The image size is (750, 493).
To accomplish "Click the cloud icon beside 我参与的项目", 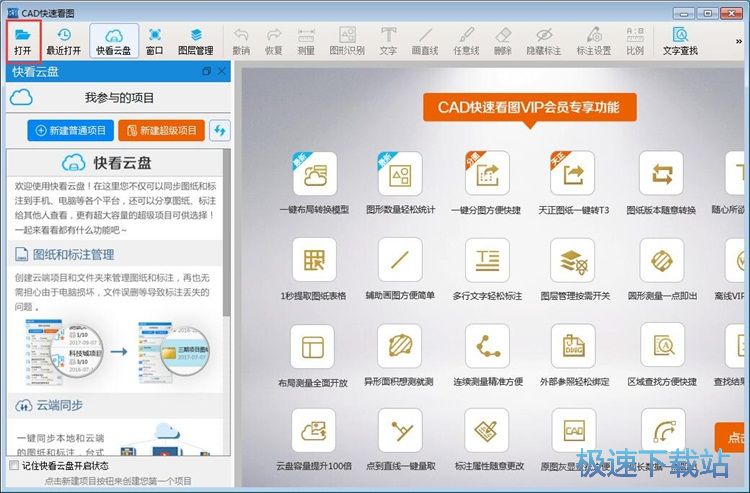I will (x=22, y=98).
